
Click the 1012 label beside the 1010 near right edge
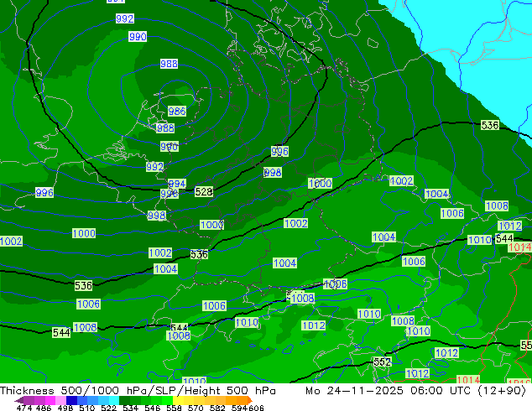click(x=510, y=226)
